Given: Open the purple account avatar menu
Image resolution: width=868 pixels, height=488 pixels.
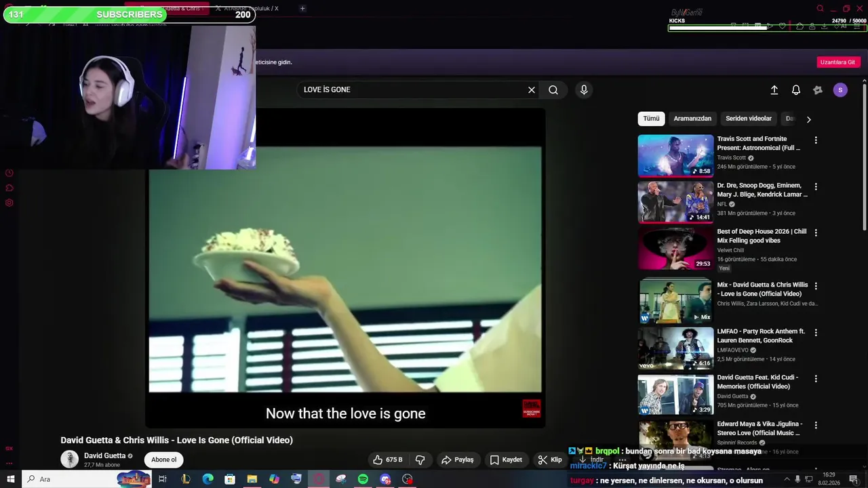Looking at the screenshot, I should (840, 89).
